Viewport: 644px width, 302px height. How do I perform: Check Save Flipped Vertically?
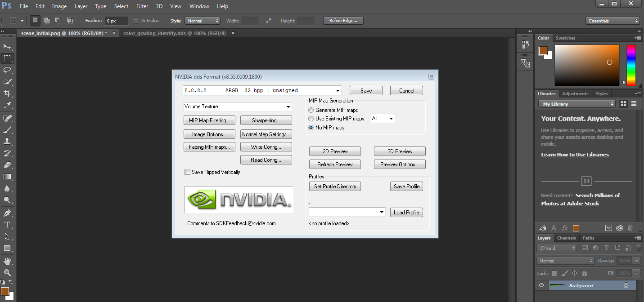point(187,172)
